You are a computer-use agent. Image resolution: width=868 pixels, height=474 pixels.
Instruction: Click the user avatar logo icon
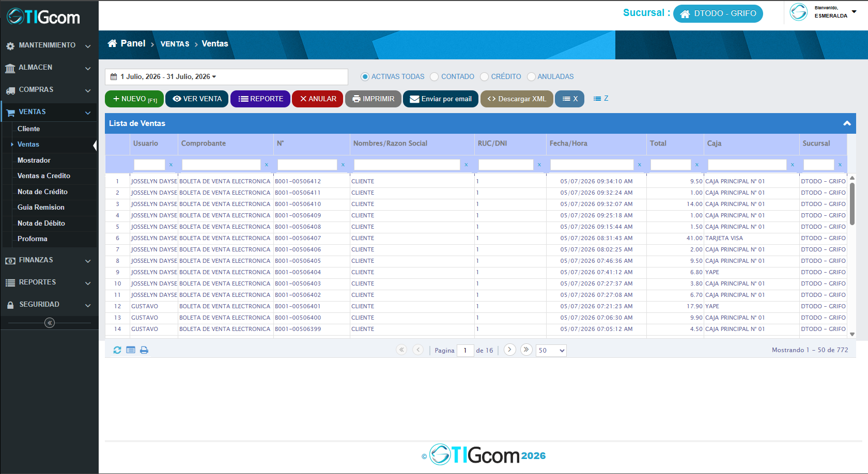tap(799, 12)
